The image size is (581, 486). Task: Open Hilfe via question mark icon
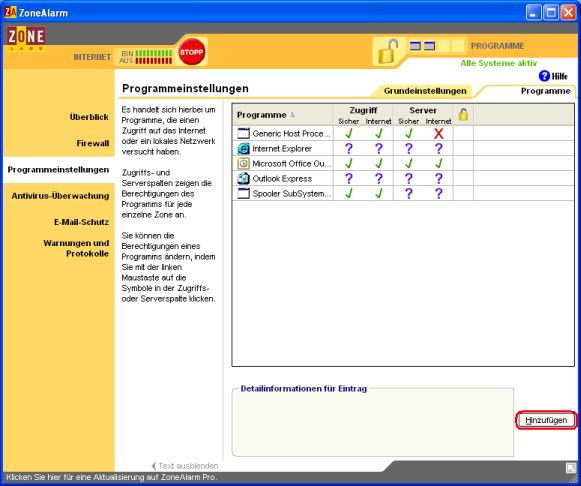(x=544, y=76)
